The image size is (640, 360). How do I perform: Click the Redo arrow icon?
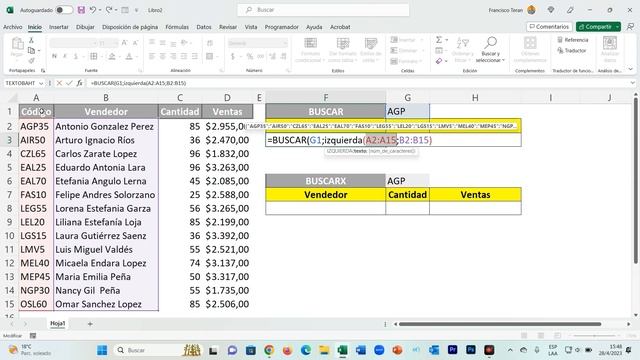[x=109, y=10]
